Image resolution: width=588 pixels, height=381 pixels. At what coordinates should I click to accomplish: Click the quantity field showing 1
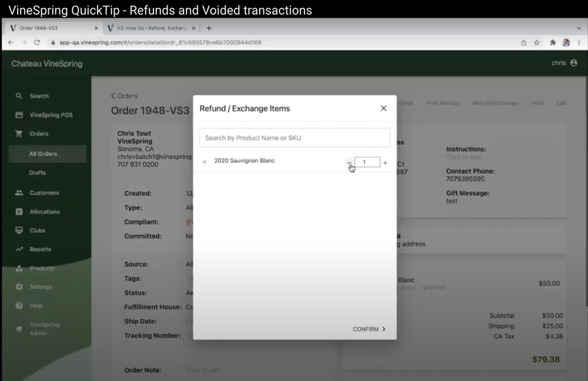(x=367, y=162)
